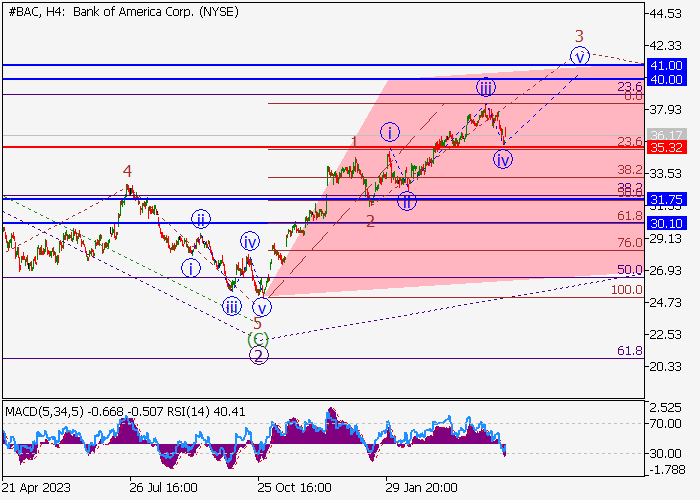This screenshot has width=700, height=500.
Task: Select the circled ii label beside brown wave 2
Action: click(407, 200)
